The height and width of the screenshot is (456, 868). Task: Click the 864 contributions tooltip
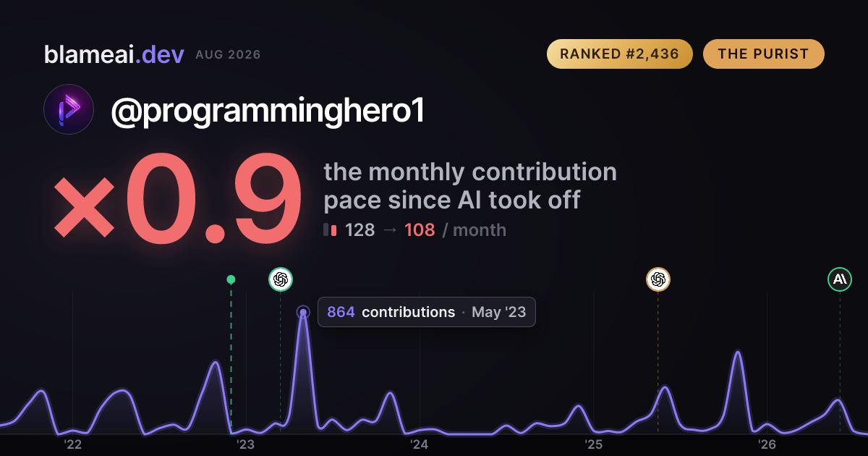tap(427, 312)
